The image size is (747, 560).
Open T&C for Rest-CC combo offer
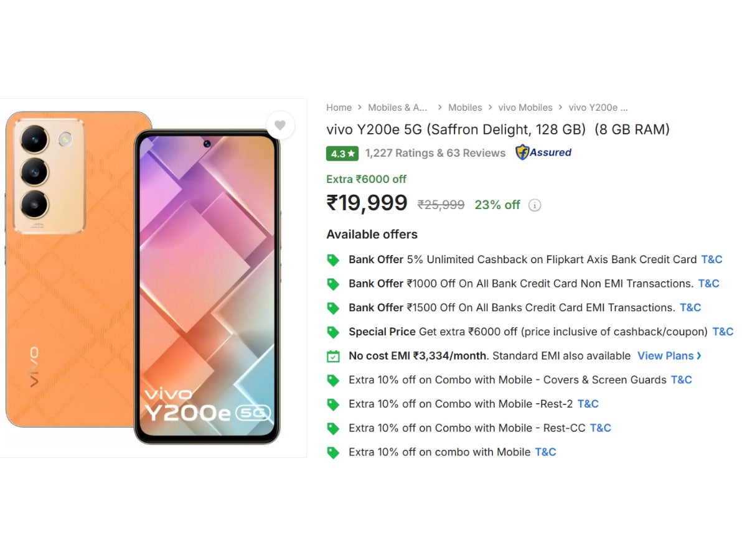600,428
